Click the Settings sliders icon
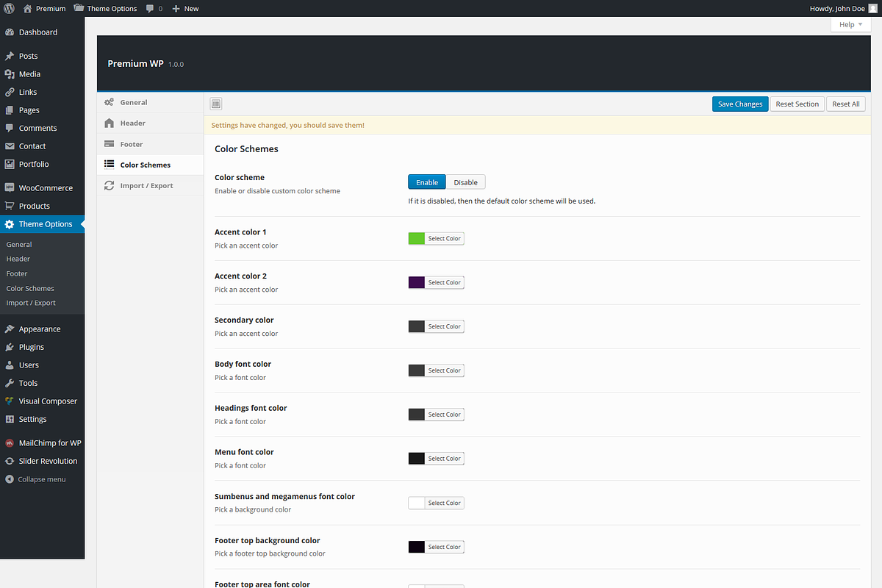The image size is (882, 588). tap(10, 419)
